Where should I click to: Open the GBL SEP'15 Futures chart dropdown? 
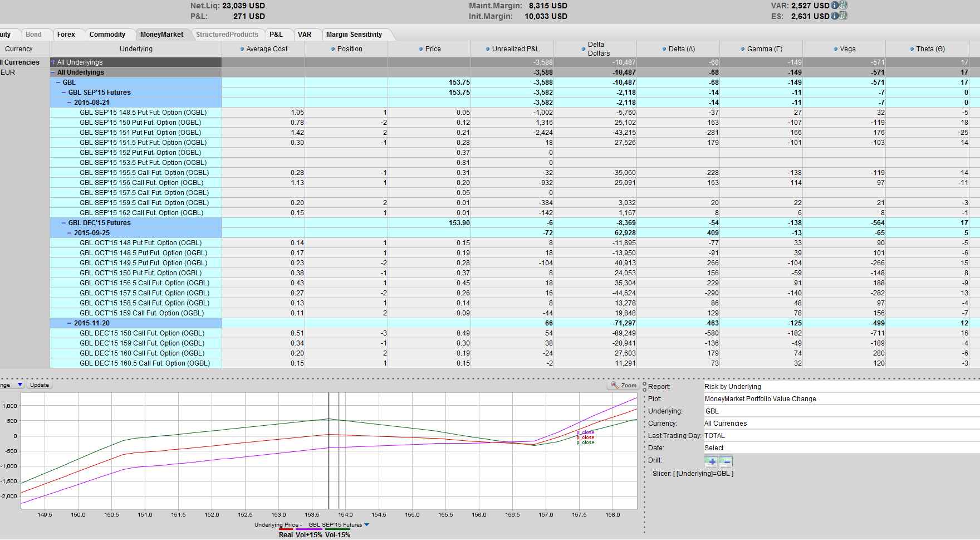pyautogui.click(x=366, y=525)
